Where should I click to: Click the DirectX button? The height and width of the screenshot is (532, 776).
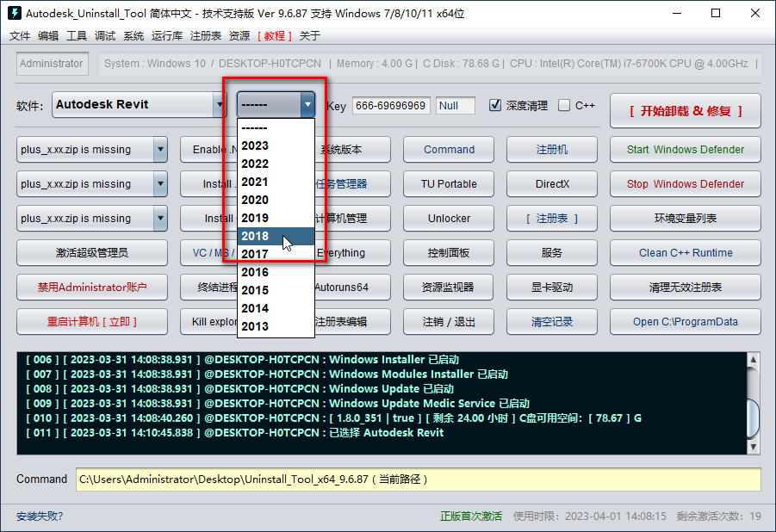pos(552,183)
